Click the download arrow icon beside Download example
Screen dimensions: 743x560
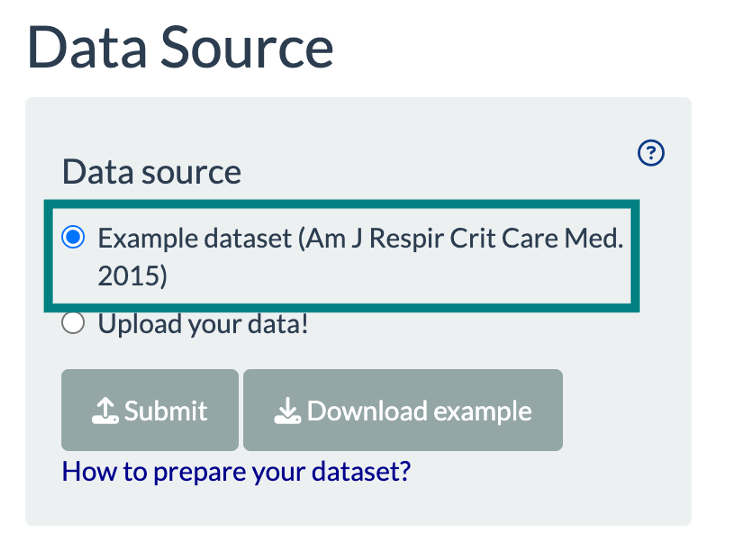pyautogui.click(x=288, y=410)
